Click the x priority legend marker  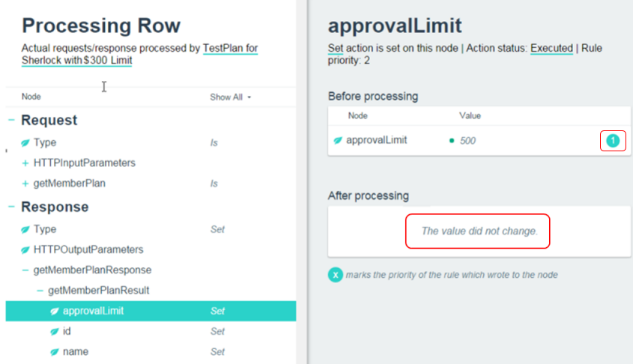coord(336,275)
